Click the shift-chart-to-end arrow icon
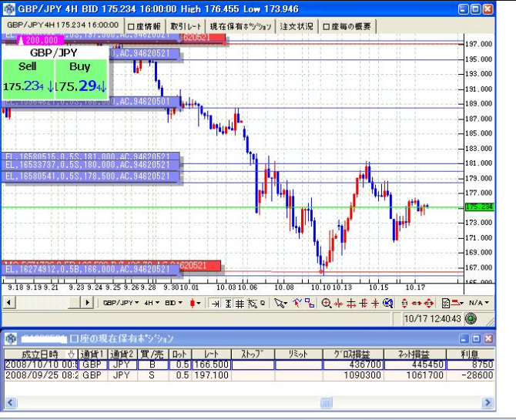 point(216,304)
